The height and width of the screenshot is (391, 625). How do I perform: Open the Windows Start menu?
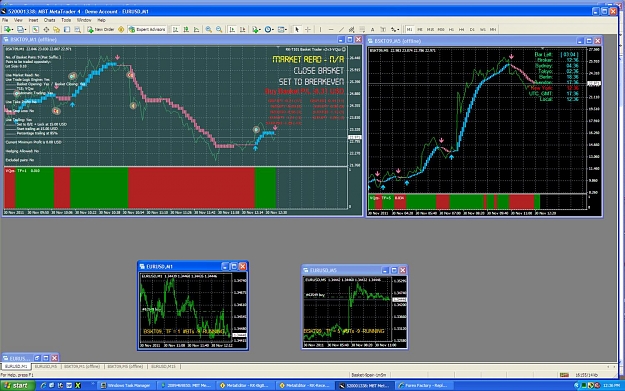point(17,385)
